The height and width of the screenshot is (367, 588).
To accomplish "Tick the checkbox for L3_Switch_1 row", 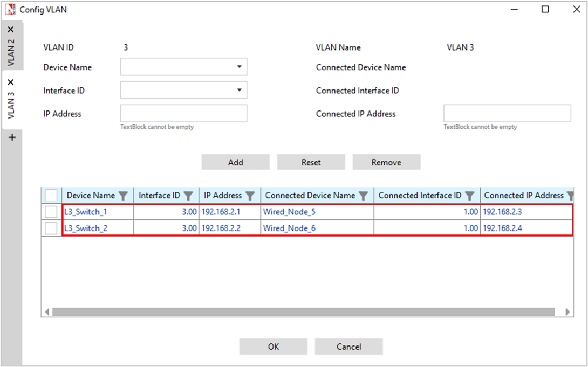I will click(x=51, y=212).
